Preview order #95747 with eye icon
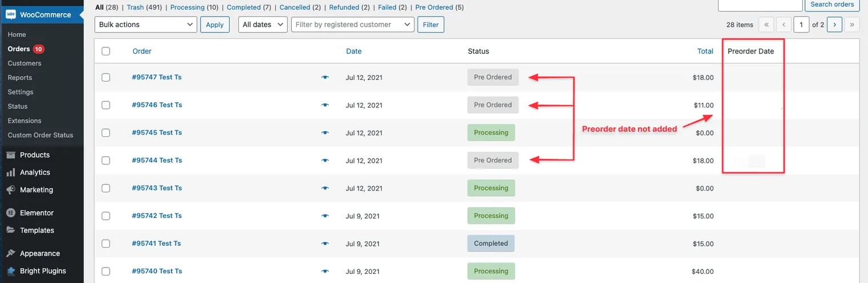This screenshot has width=868, height=283. [x=325, y=77]
